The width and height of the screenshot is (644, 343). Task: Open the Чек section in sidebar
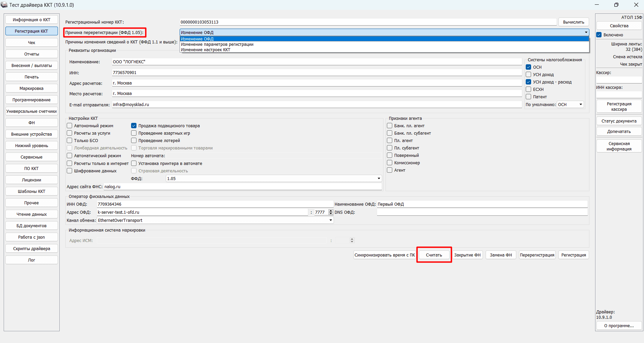pyautogui.click(x=32, y=43)
